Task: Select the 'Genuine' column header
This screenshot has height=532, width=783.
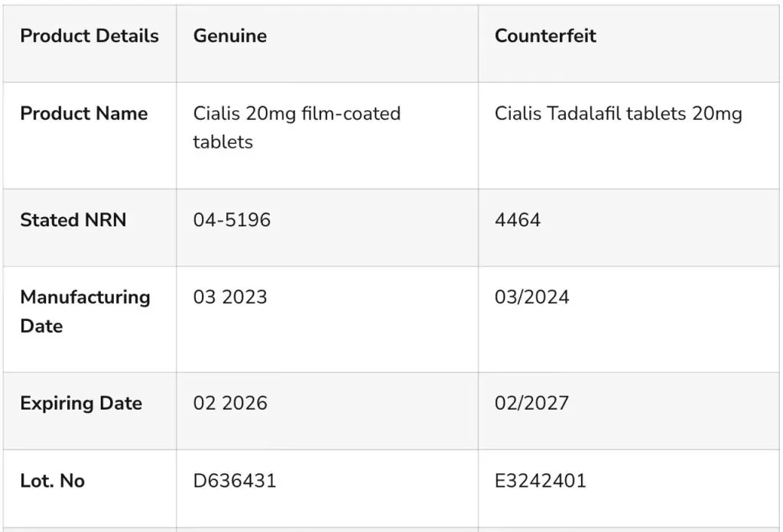Action: pyautogui.click(x=229, y=36)
